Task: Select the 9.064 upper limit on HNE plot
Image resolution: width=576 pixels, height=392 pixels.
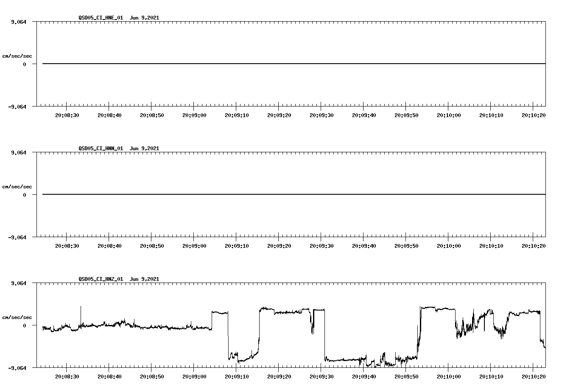Action: [x=19, y=22]
